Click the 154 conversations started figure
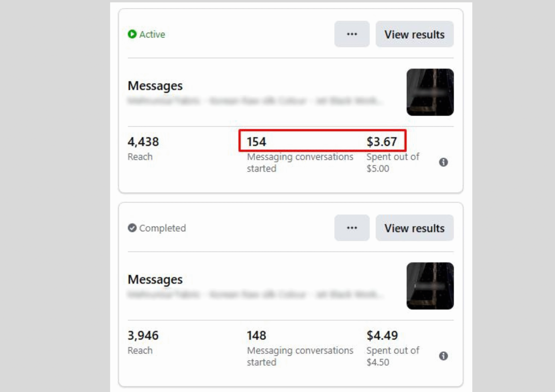The height and width of the screenshot is (392, 555). [256, 142]
